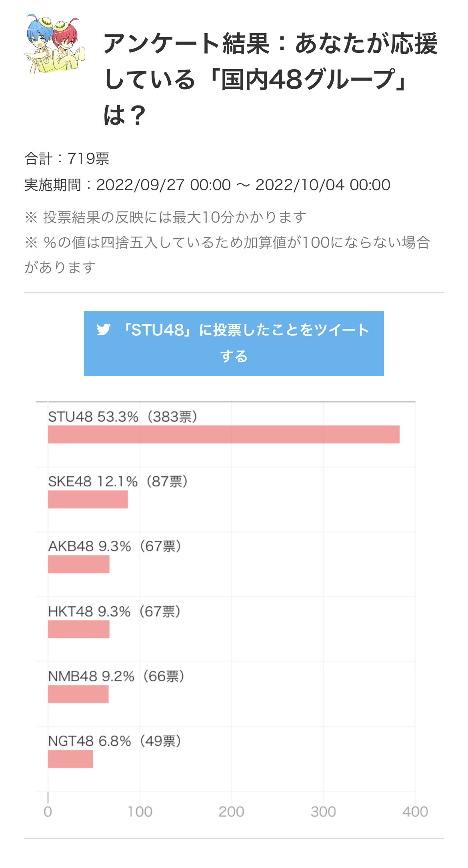Viewport: 468px width, 868px height.
Task: Click the HKT48 pink result bar
Action: [x=78, y=629]
